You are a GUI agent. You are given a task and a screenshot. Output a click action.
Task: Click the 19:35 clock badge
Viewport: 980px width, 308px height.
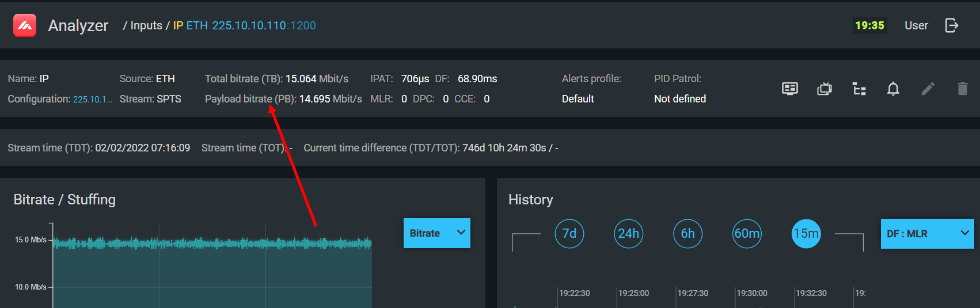point(869,25)
